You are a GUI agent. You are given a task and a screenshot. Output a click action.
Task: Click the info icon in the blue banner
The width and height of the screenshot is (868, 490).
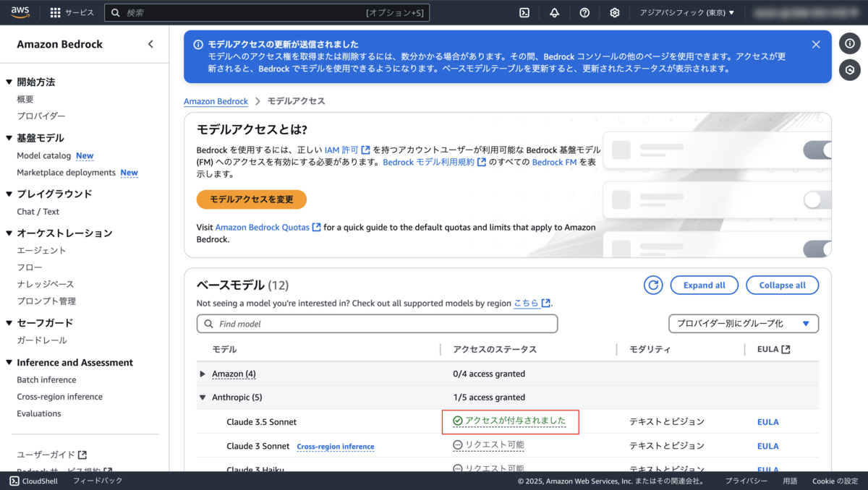[x=198, y=45]
